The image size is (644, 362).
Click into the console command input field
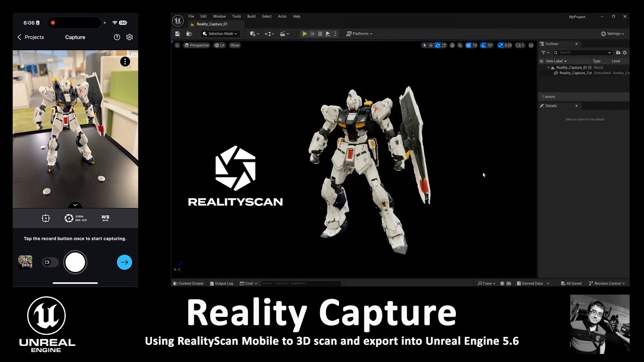pos(301,283)
